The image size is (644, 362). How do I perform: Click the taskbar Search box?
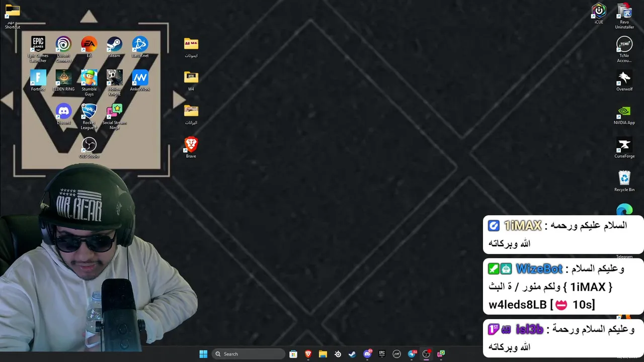click(249, 354)
